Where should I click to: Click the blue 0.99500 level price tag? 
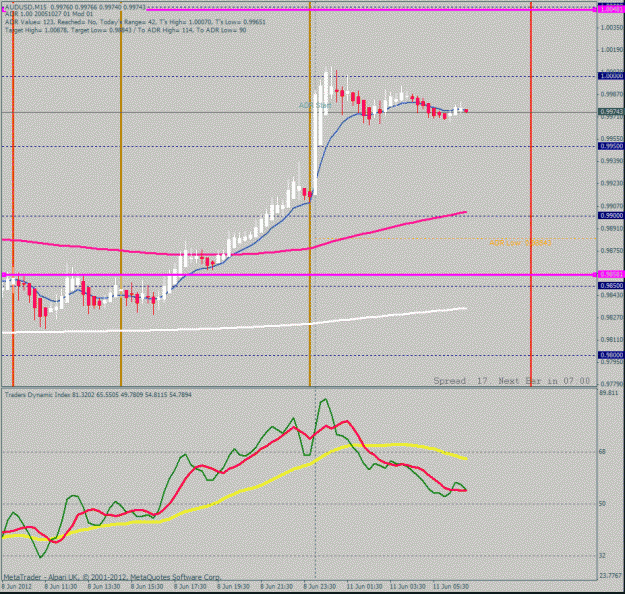pyautogui.click(x=611, y=146)
